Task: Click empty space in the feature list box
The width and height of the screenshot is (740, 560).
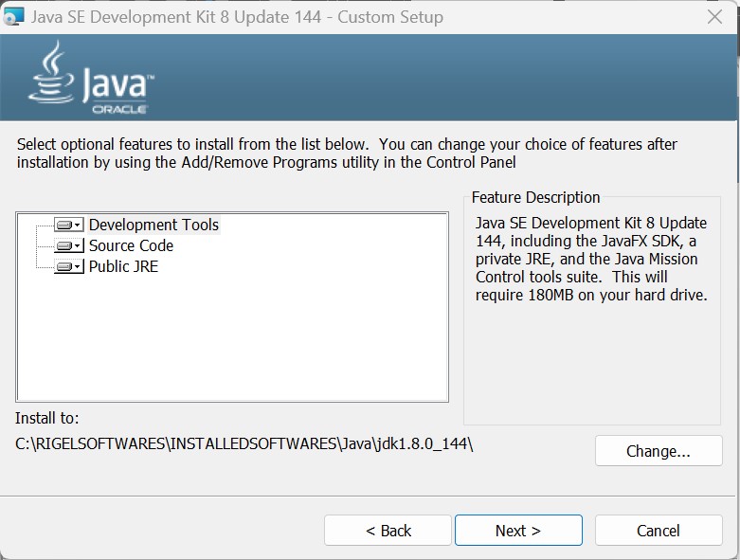Action: pyautogui.click(x=232, y=341)
